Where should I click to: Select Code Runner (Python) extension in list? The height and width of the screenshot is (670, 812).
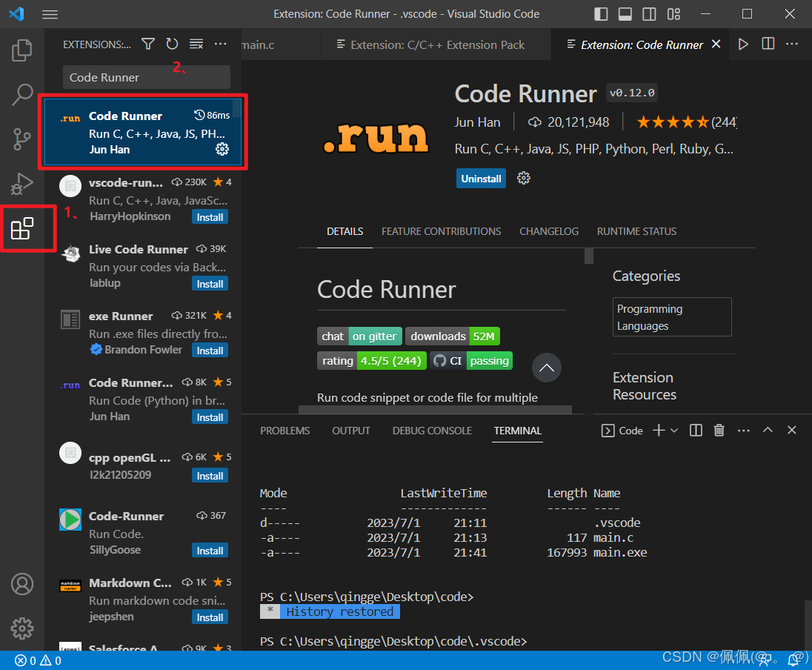(143, 399)
